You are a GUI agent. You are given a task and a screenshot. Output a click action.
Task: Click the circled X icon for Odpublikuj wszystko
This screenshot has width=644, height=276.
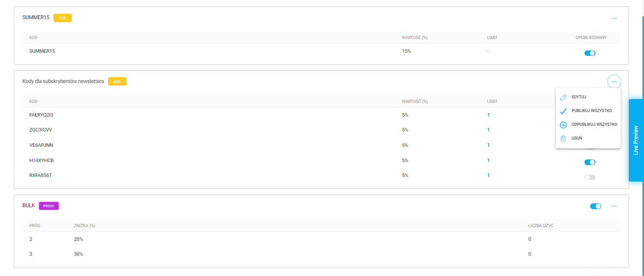point(563,125)
